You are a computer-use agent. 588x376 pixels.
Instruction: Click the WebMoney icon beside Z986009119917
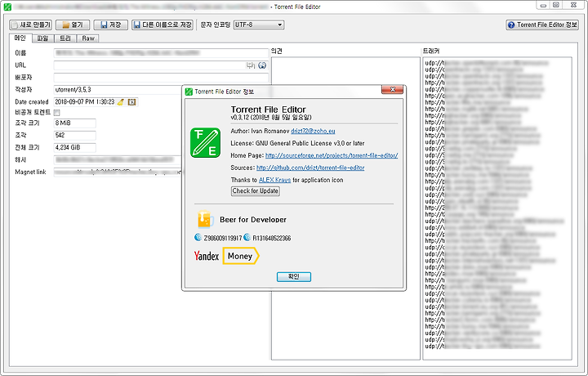(x=198, y=237)
